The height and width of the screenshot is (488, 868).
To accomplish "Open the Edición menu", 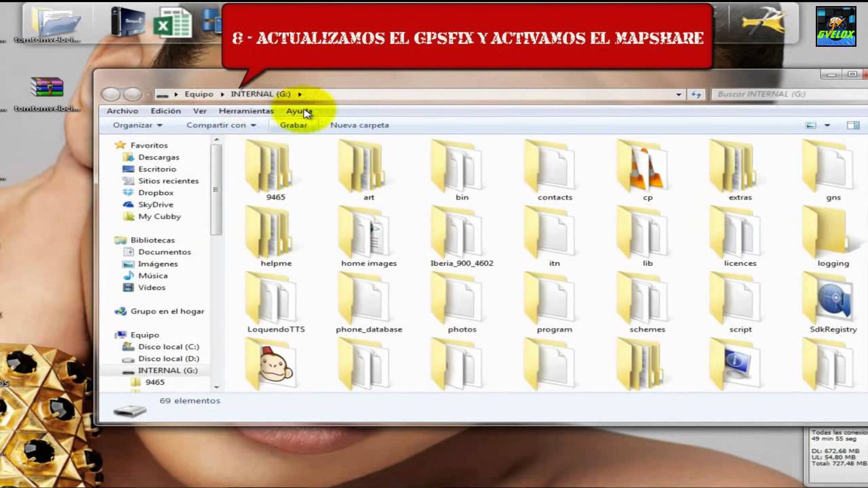I will coord(165,110).
